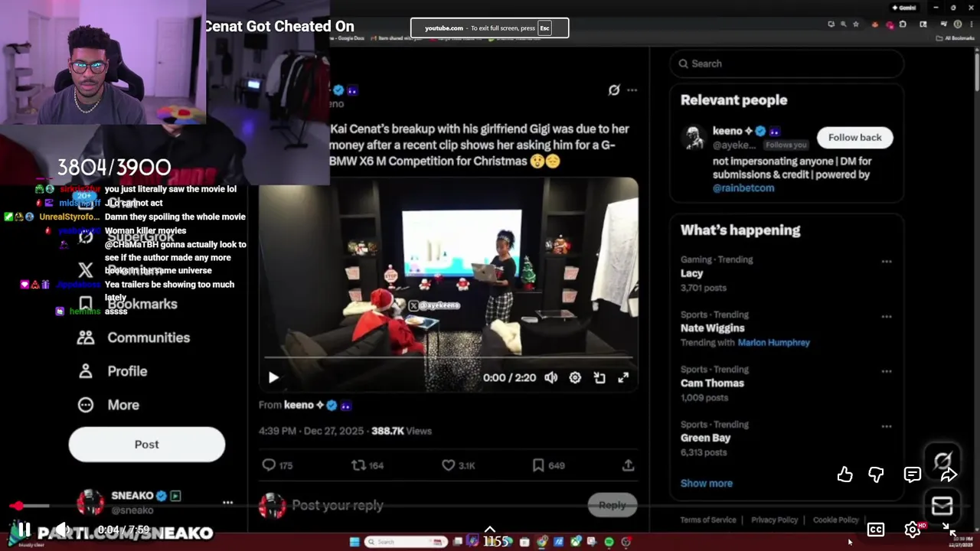Seek on the YouTube progress bar
The image size is (980, 551).
click(490, 506)
